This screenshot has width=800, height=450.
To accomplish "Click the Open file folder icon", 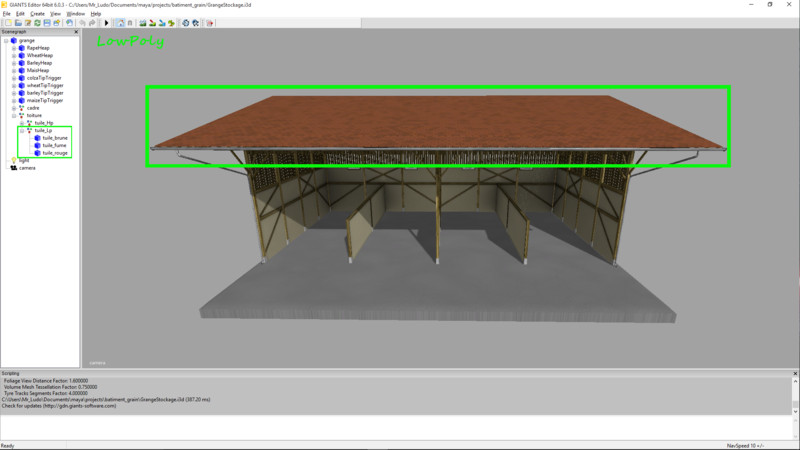I will (x=17, y=23).
